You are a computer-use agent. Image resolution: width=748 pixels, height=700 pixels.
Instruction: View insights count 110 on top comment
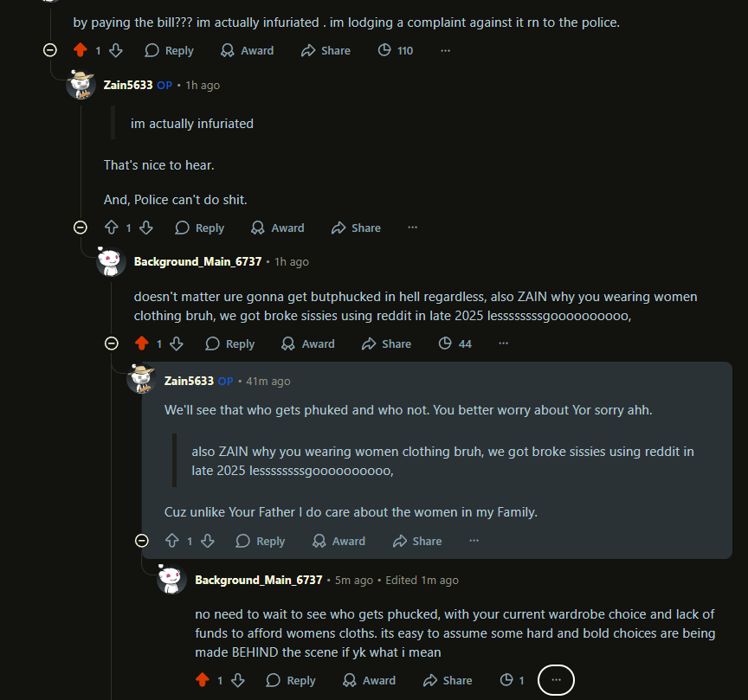(396, 50)
